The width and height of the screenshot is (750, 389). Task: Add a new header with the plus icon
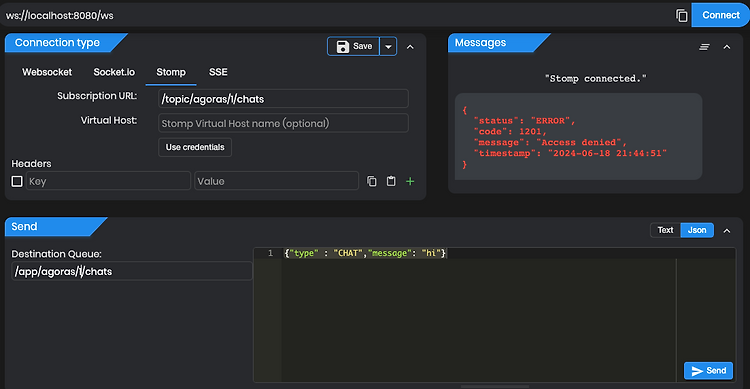tap(410, 181)
